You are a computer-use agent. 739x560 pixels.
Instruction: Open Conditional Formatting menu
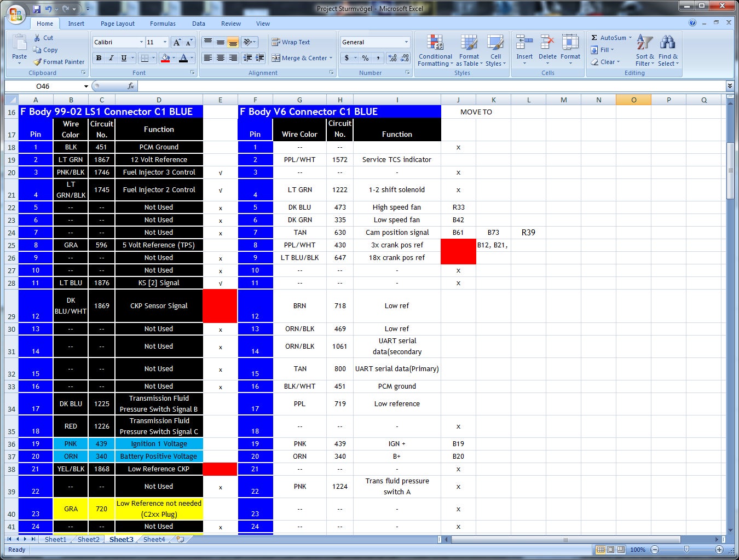[435, 51]
